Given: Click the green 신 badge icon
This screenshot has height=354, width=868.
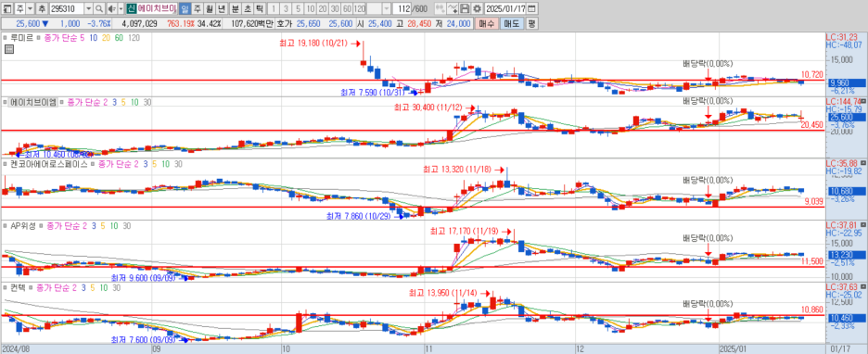Looking at the screenshot, I should coord(131,9).
